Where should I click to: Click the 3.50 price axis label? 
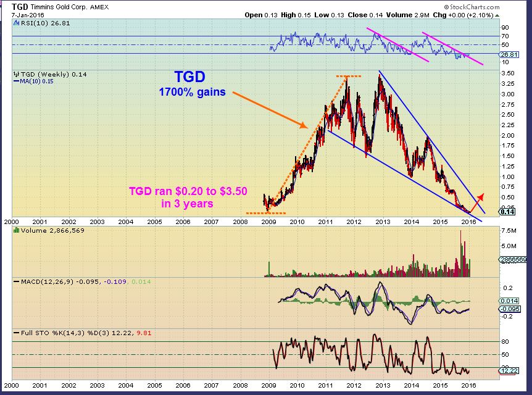[x=508, y=73]
